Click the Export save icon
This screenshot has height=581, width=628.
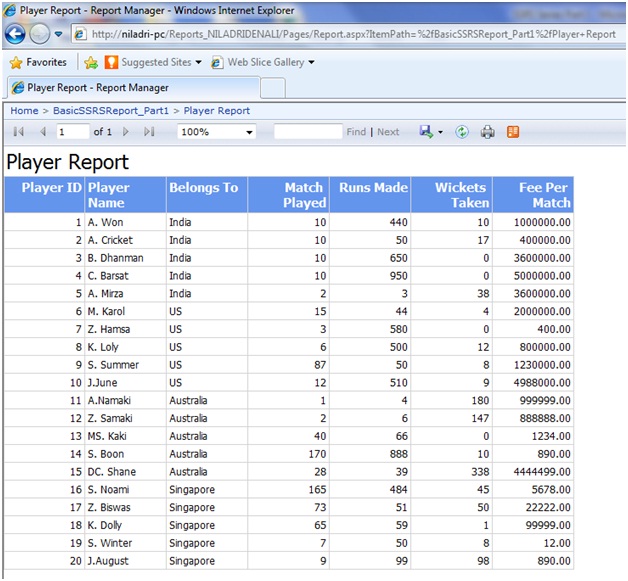tap(426, 132)
